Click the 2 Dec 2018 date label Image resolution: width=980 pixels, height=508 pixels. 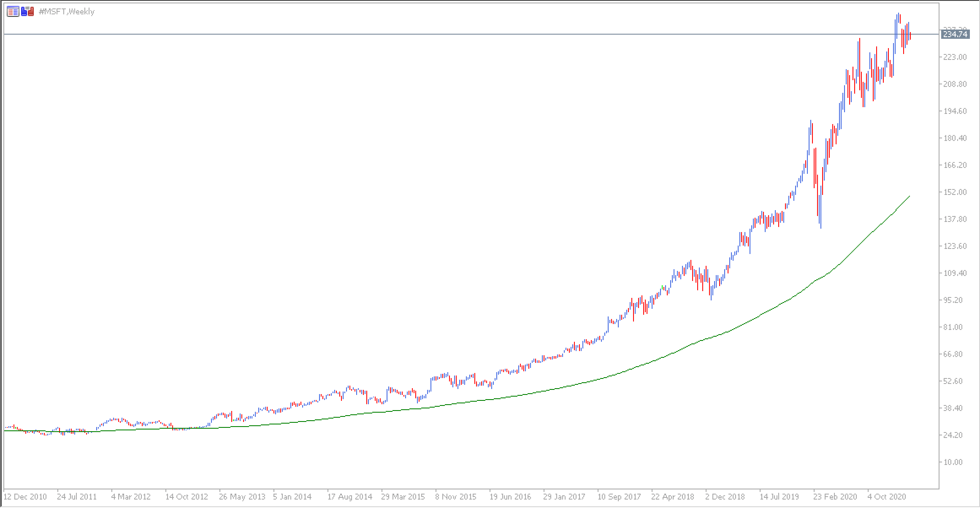[x=726, y=497]
